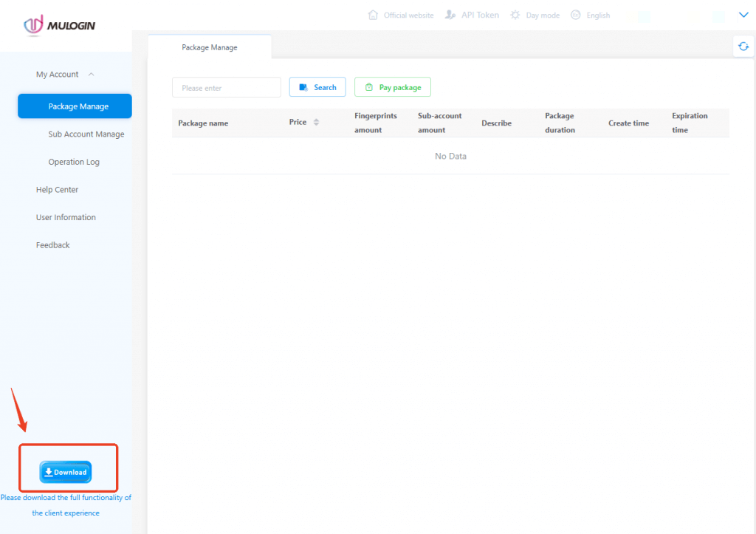Select the Package Manage tab
The width and height of the screenshot is (756, 534).
pyautogui.click(x=210, y=47)
